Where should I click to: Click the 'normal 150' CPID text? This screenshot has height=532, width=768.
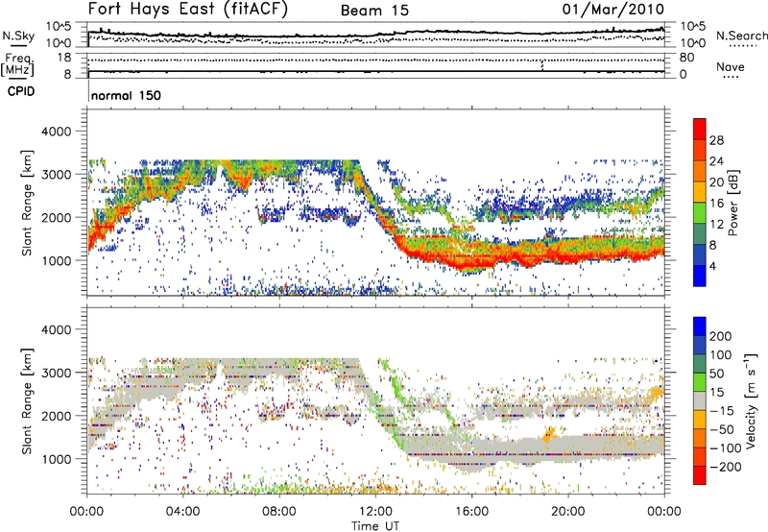(126, 95)
